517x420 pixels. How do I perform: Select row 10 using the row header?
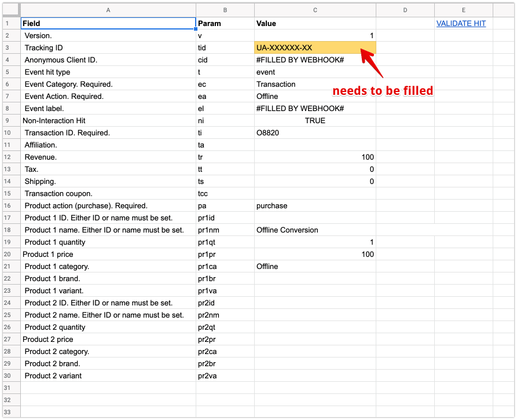[x=10, y=132]
